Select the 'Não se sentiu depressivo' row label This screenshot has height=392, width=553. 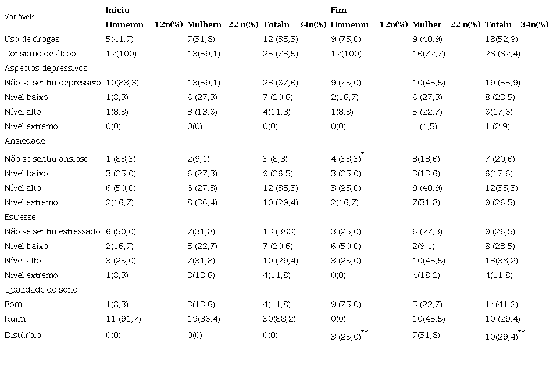(x=52, y=83)
